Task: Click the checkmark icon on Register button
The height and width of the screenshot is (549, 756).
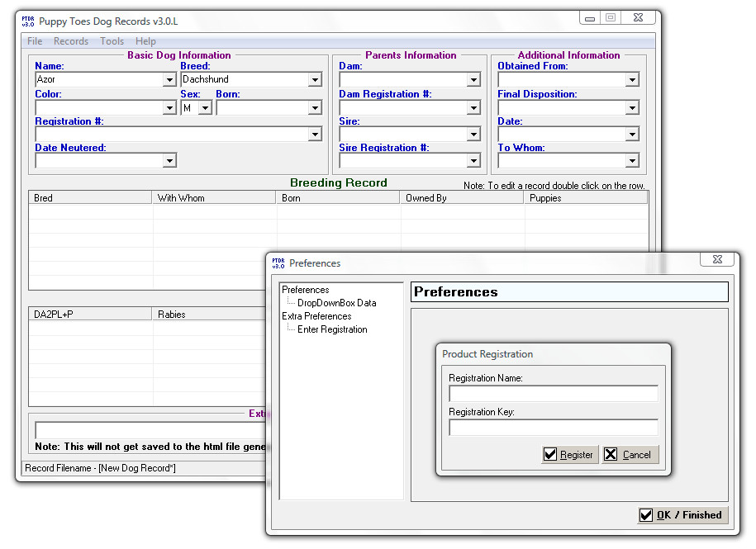Action: 550,455
